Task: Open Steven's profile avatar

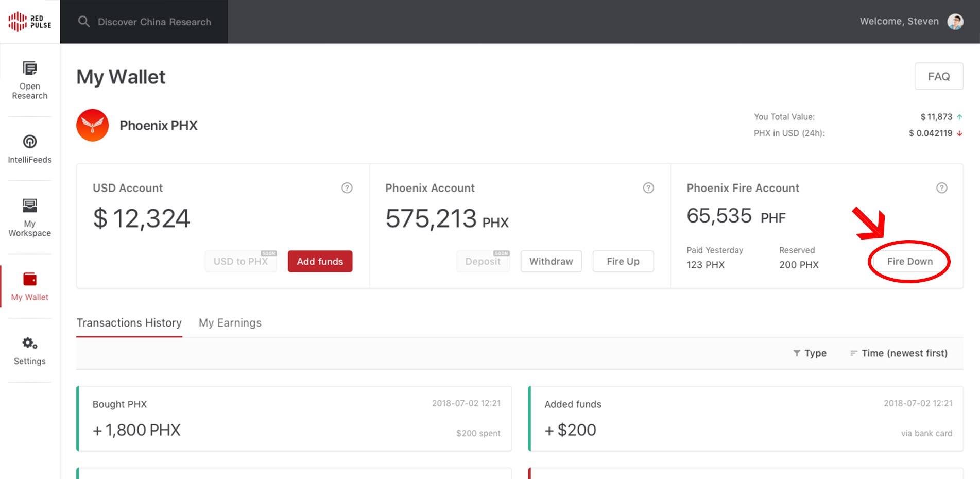Action: [x=955, y=22]
